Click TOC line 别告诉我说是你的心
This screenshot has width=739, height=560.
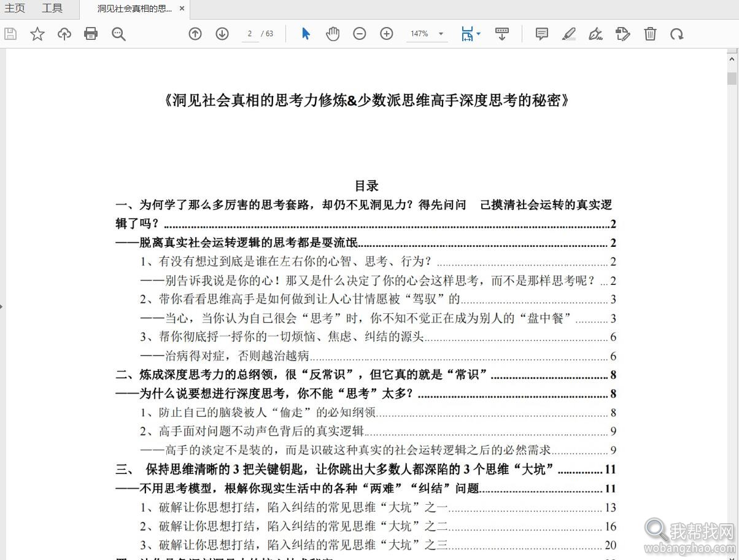tap(378, 281)
